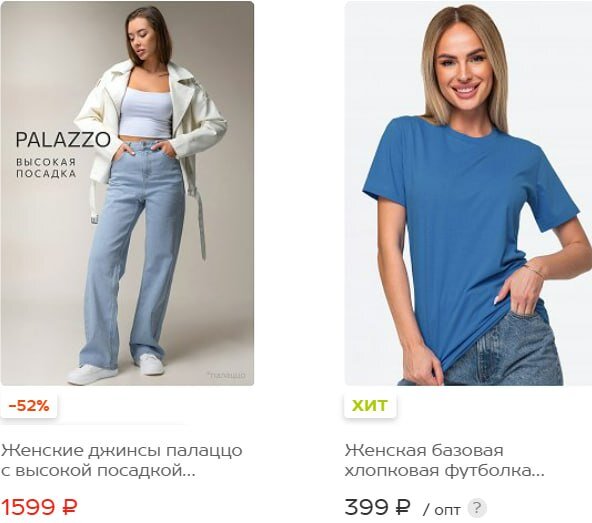Click the question mark icon beside опт
Viewport: 592px width, 523px height.
[x=476, y=508]
